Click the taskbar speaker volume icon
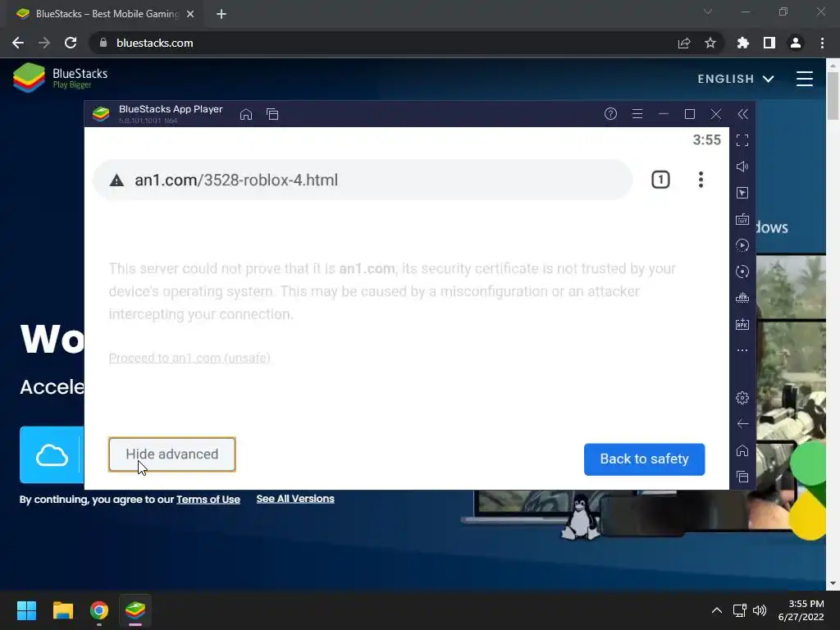 coord(760,610)
